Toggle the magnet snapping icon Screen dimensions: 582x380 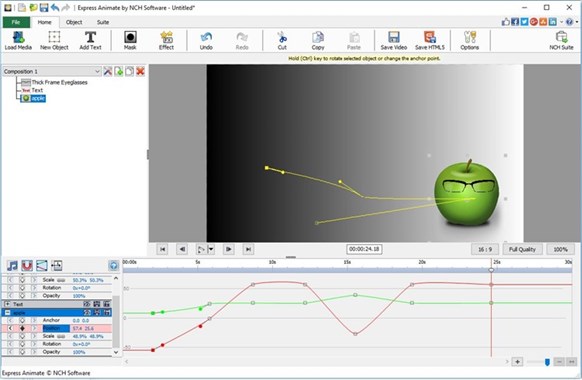pyautogui.click(x=27, y=265)
